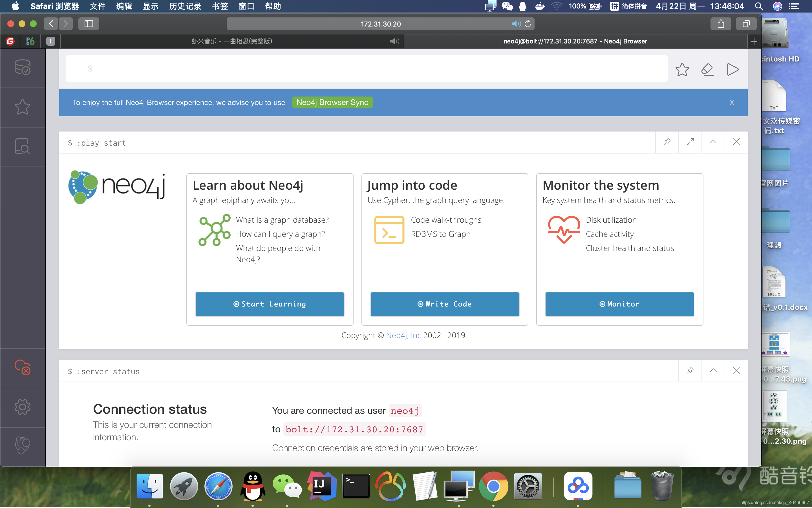Image resolution: width=812 pixels, height=508 pixels.
Task: Switch to the 虾米音乐 tab
Action: click(x=232, y=41)
